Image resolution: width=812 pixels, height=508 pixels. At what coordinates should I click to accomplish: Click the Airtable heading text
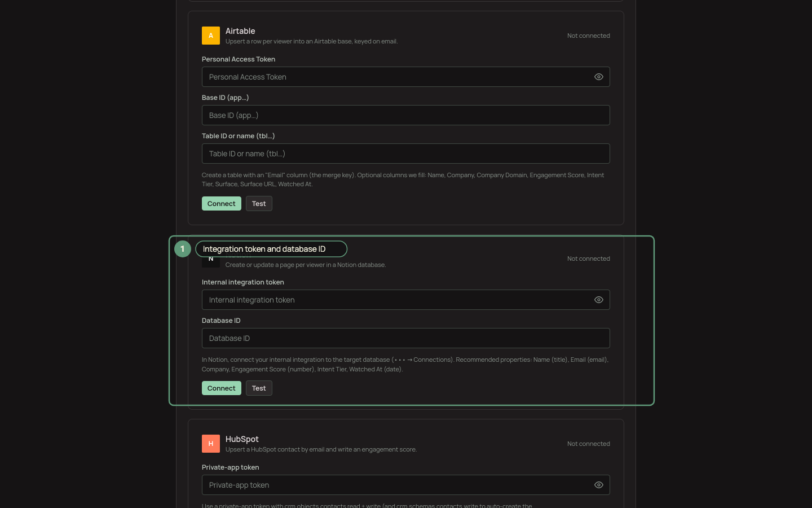[x=240, y=31]
